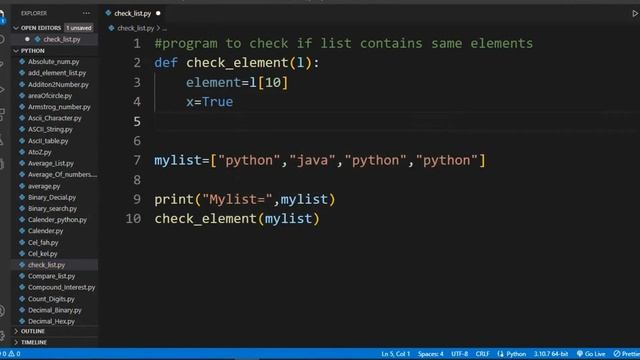Open the Average_Of_numbers file
The width and height of the screenshot is (640, 360).
point(62,174)
